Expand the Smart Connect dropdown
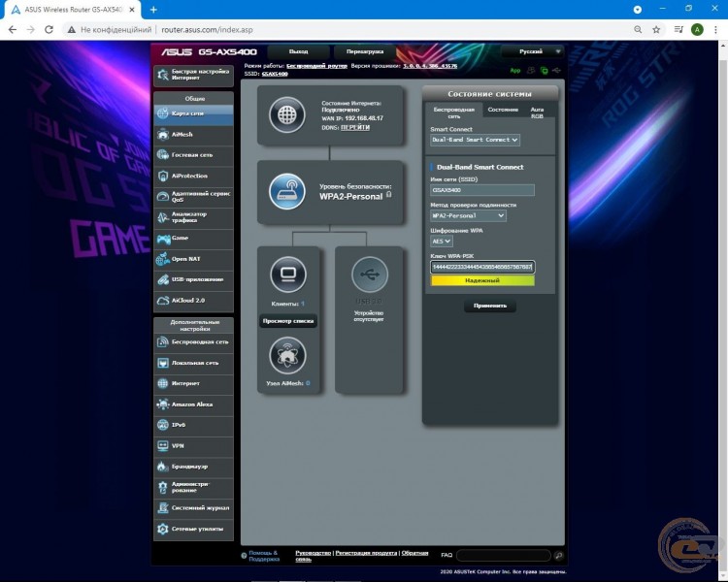 tap(475, 140)
